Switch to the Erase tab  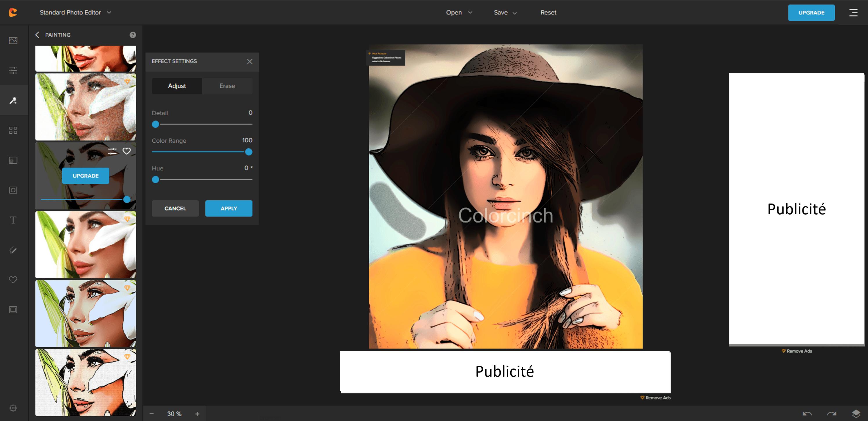(227, 86)
